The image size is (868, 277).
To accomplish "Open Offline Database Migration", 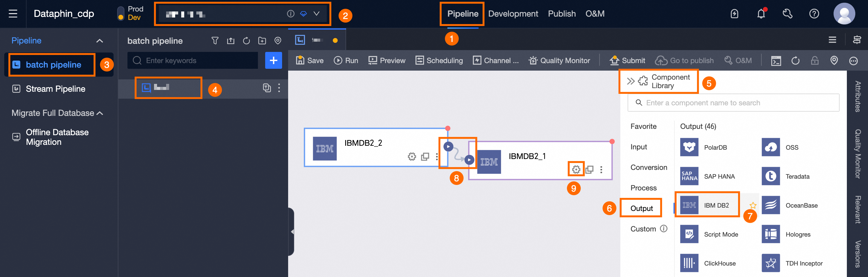I will (x=57, y=137).
